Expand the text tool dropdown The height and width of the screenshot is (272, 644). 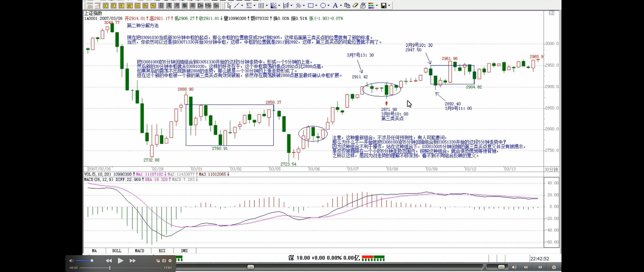(341, 6)
